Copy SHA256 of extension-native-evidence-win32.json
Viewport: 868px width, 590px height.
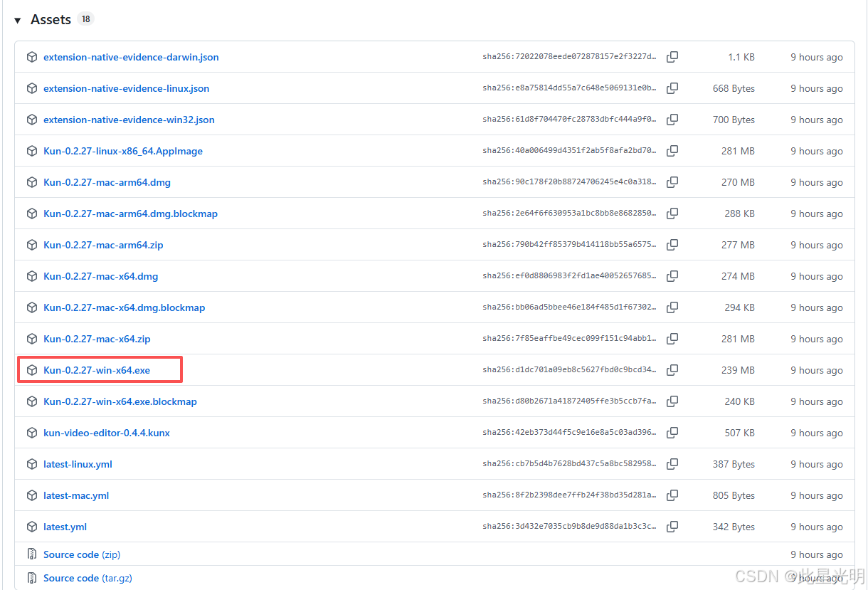pos(672,120)
